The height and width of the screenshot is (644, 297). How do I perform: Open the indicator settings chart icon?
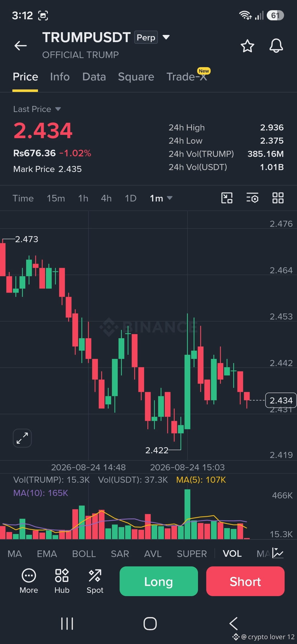click(x=278, y=553)
